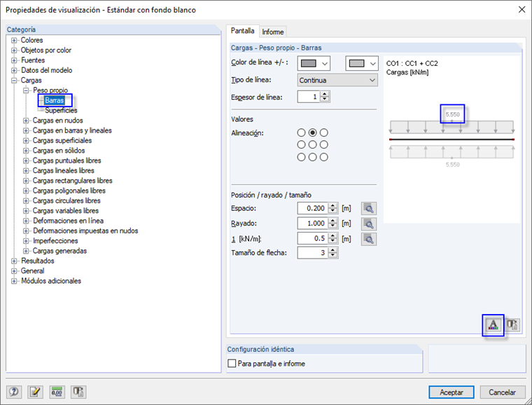Viewport: 532px width, 405px height.
Task: Click bottom-left display configuration manager icon
Action: coord(78,392)
